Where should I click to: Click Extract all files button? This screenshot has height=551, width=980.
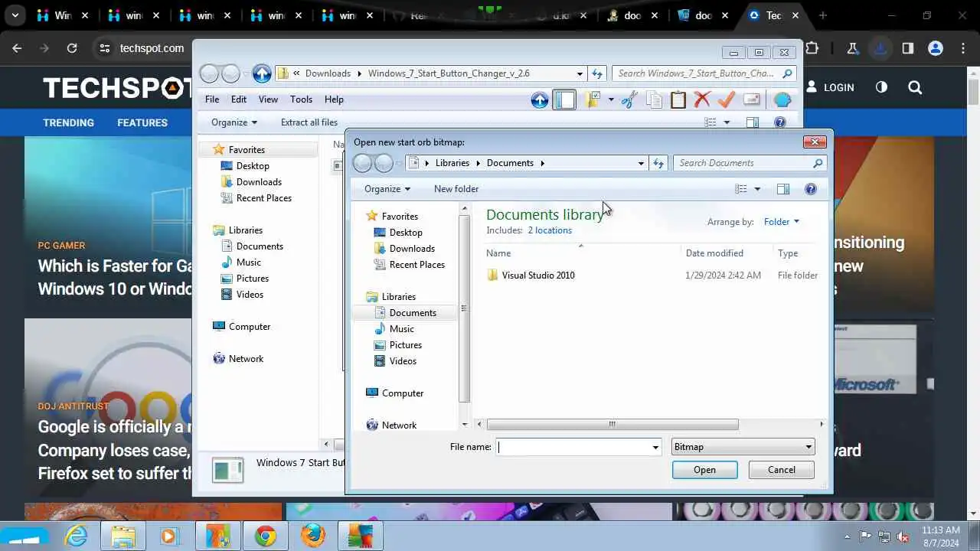click(x=309, y=122)
